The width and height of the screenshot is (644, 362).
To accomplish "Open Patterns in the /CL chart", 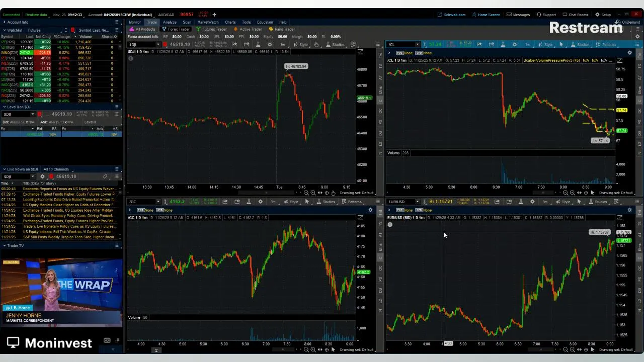I will click(606, 45).
